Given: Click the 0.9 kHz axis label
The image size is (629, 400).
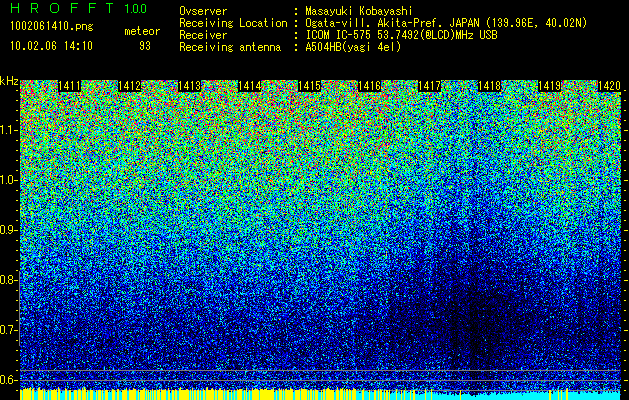Looking at the screenshot, I should pyautogui.click(x=8, y=230).
